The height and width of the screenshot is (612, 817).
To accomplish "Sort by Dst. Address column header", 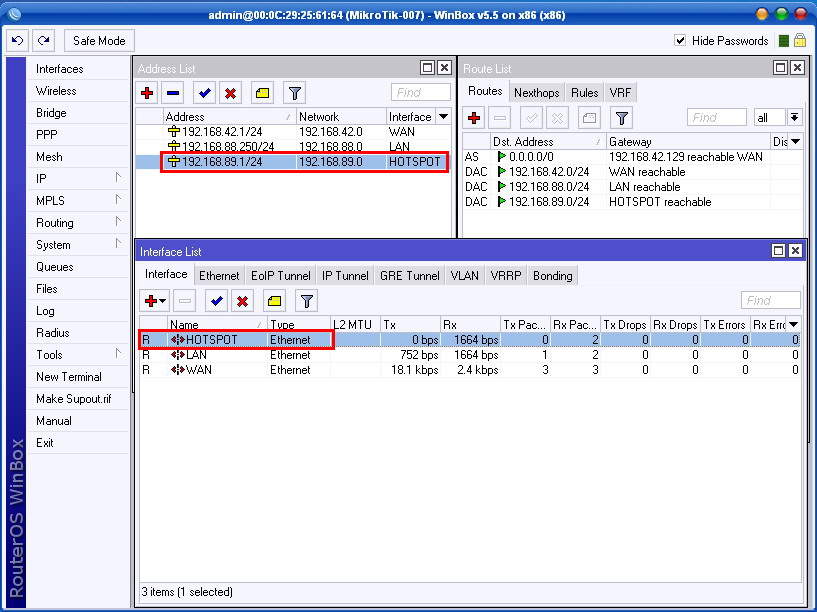I will [548, 142].
